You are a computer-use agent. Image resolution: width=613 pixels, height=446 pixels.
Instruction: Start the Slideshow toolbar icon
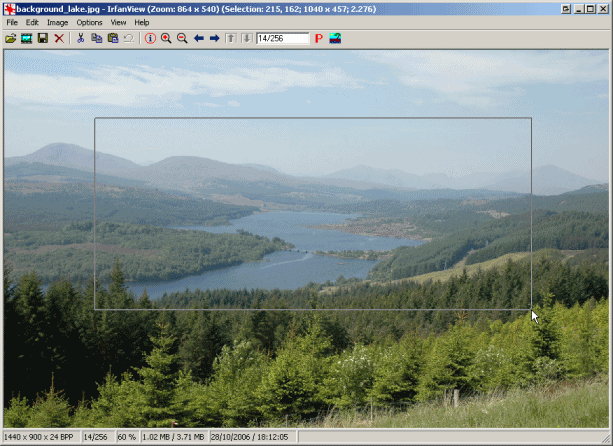tap(26, 38)
